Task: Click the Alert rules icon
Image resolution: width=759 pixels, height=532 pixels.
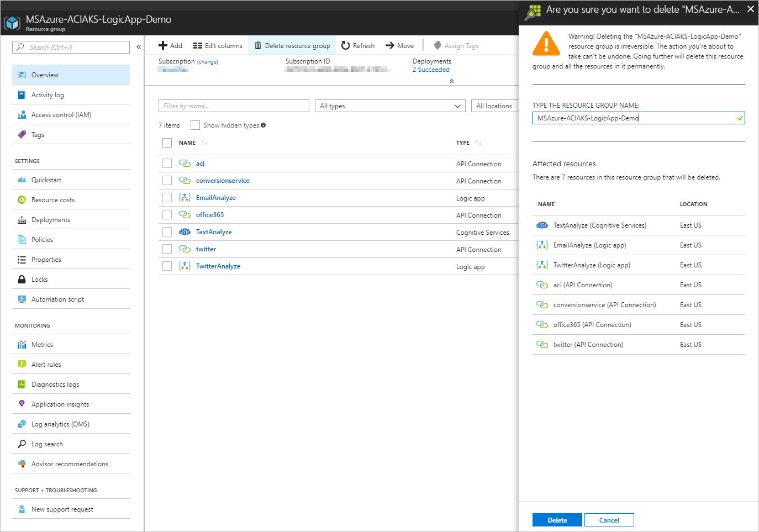Action: click(x=22, y=365)
